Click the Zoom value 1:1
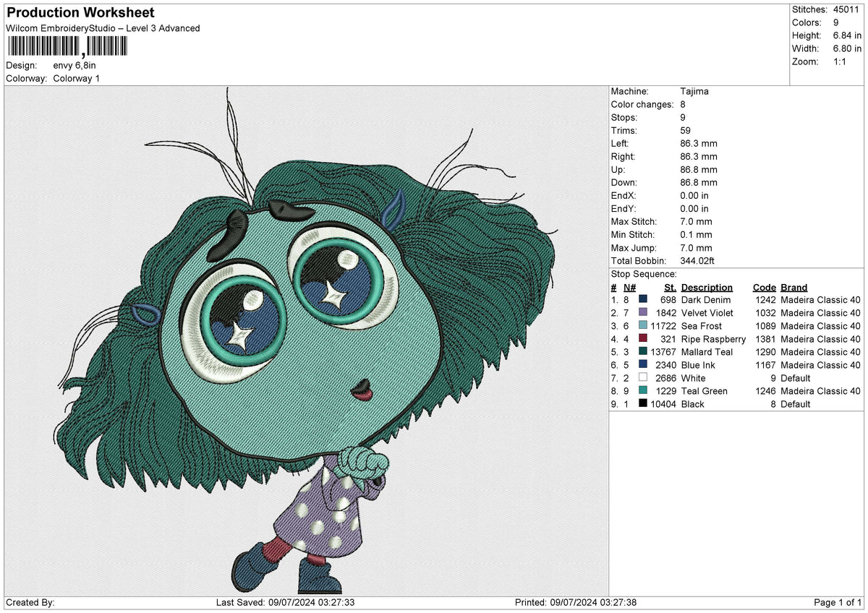 pos(841,61)
